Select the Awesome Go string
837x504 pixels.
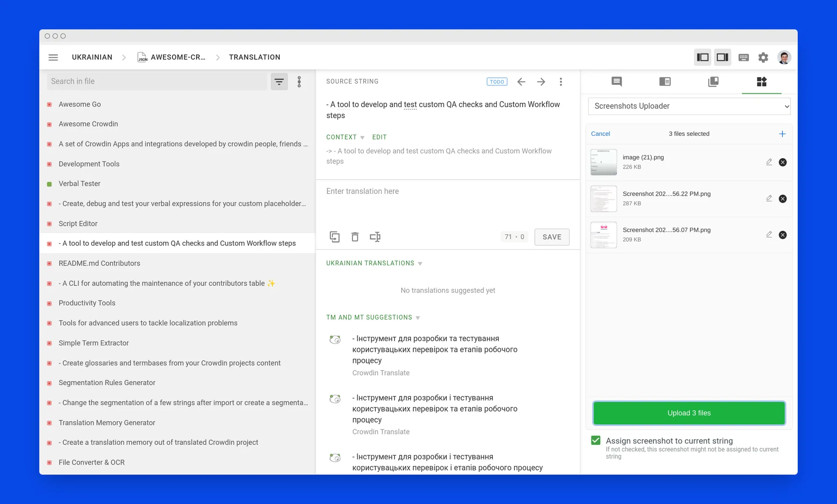[177, 105]
